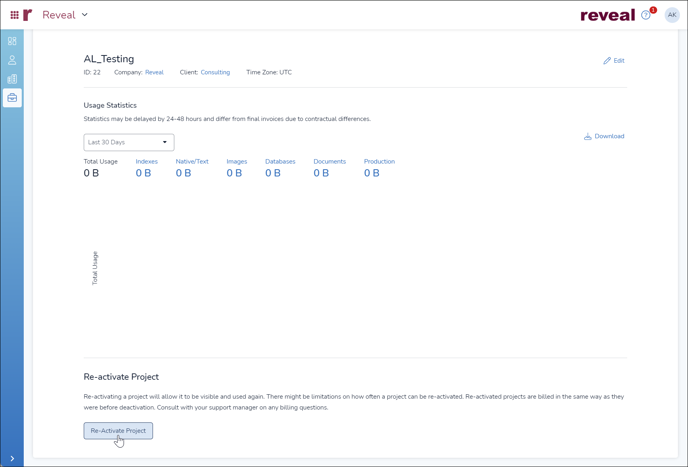
Task: Open the help question mark icon
Action: [x=646, y=15]
